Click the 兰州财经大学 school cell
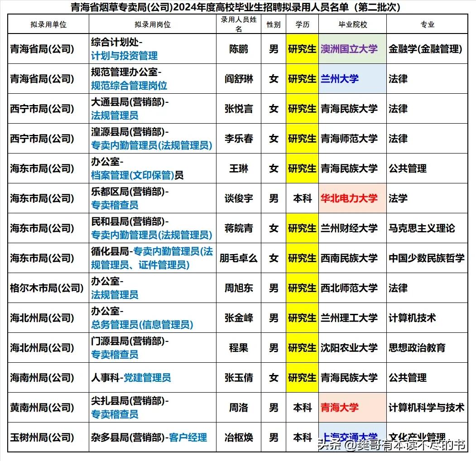The height and width of the screenshot is (461, 476). coord(352,228)
